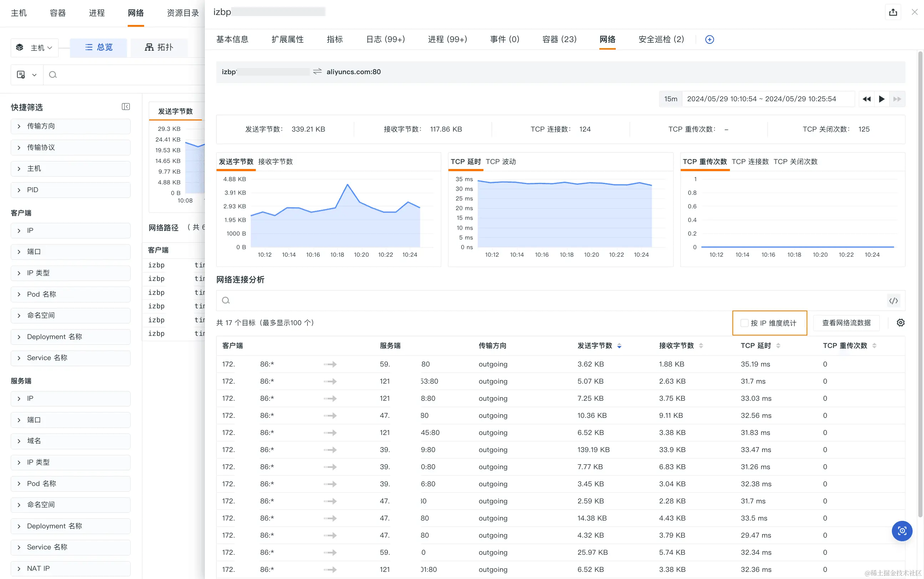Expand the Deployment 名称 client filter
924x579 pixels.
[71, 337]
